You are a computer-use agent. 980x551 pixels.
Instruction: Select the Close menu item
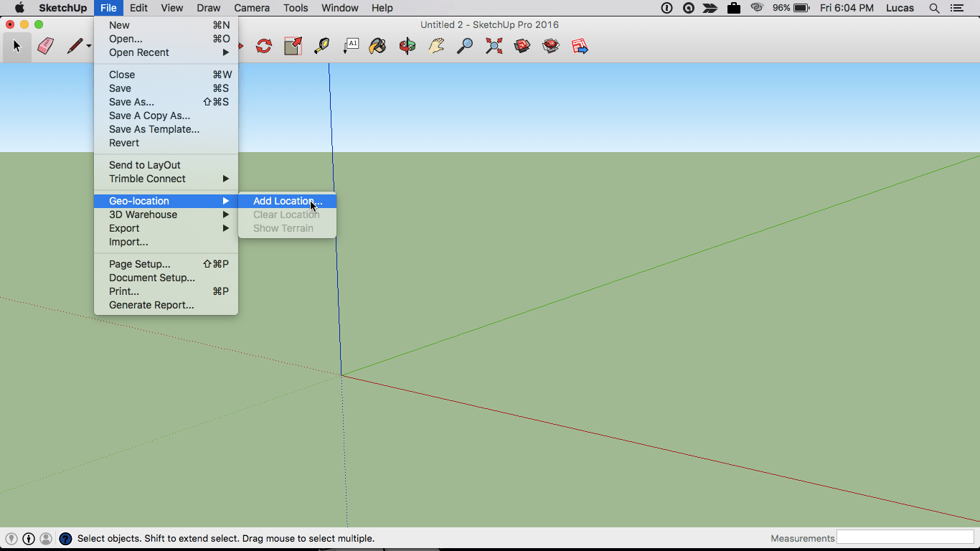click(x=166, y=75)
